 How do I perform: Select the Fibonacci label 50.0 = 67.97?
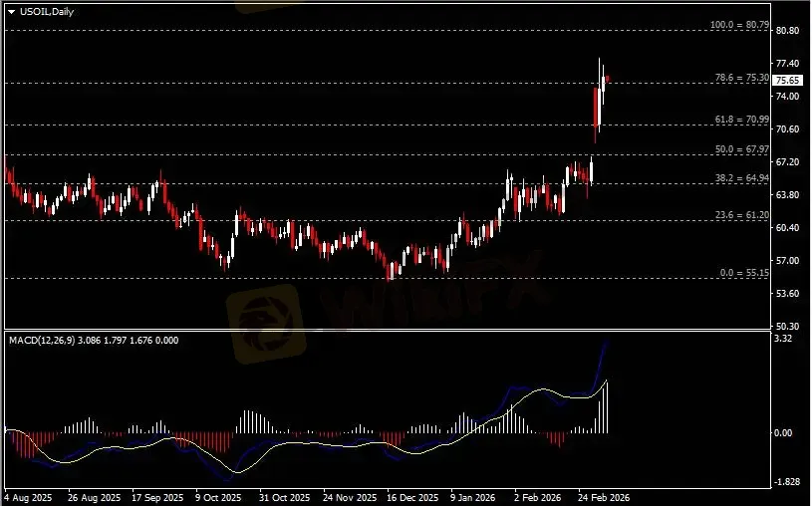click(x=742, y=149)
